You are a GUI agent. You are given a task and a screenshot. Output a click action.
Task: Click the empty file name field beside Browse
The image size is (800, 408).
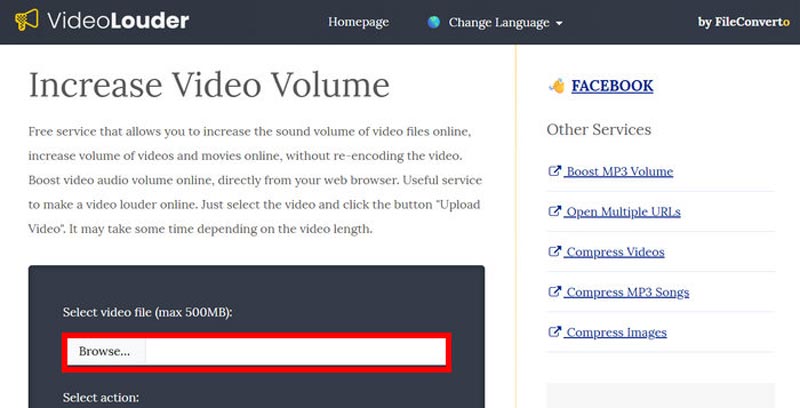[x=295, y=351]
